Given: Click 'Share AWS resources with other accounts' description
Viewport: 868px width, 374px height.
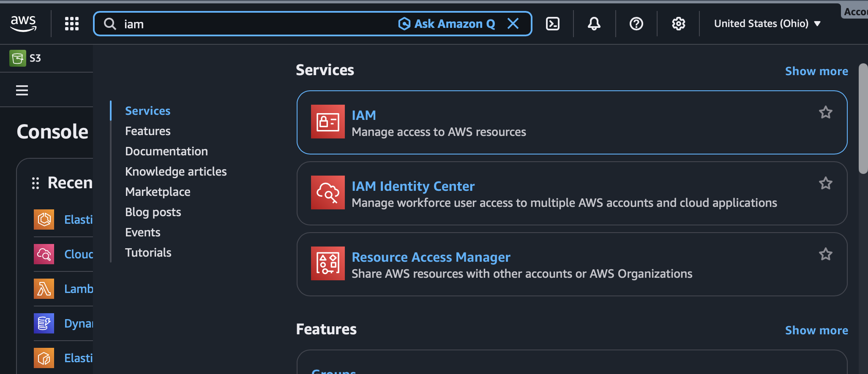Looking at the screenshot, I should click(x=522, y=274).
